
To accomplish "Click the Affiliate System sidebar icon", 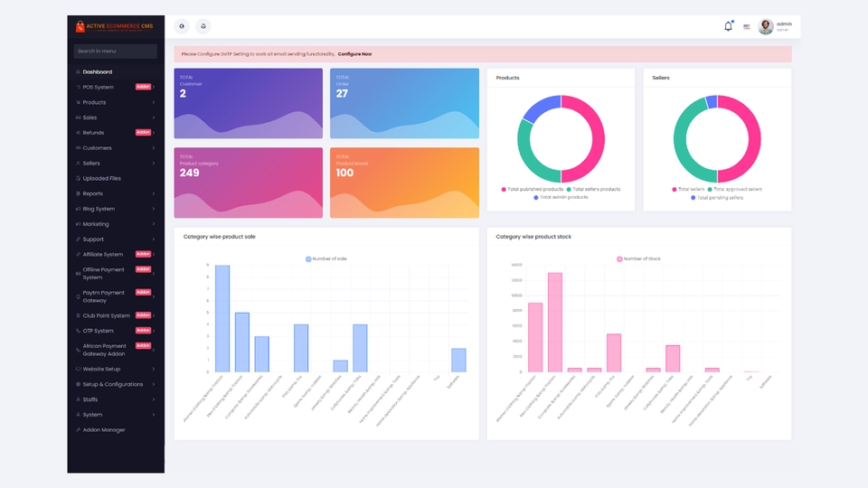I will pos(78,255).
